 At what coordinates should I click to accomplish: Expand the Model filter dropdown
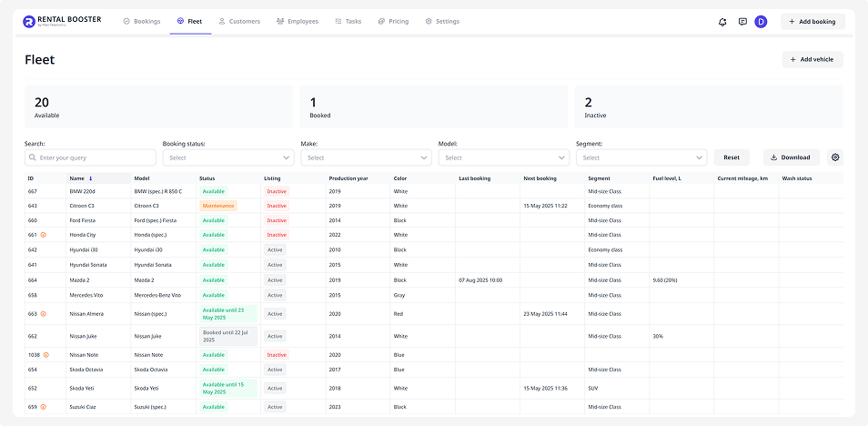click(503, 157)
